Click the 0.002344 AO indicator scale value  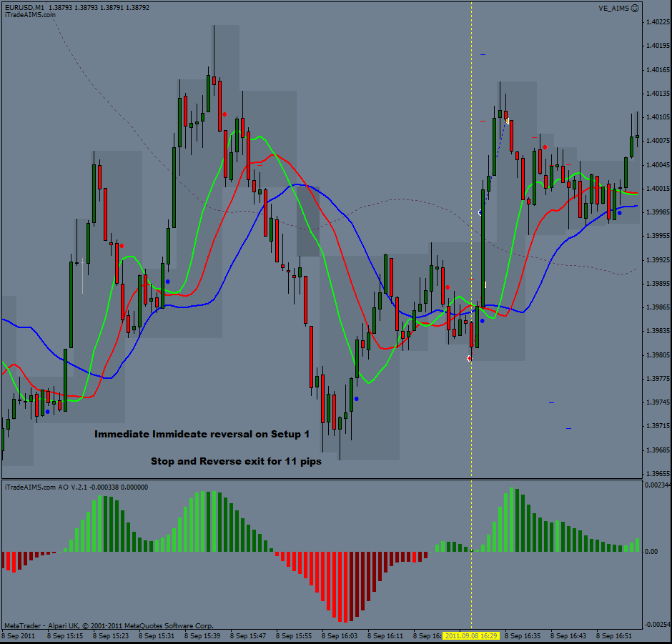[658, 485]
